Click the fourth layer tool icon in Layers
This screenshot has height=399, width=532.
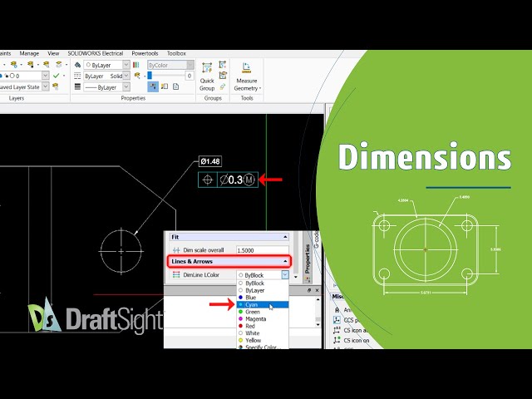(59, 65)
